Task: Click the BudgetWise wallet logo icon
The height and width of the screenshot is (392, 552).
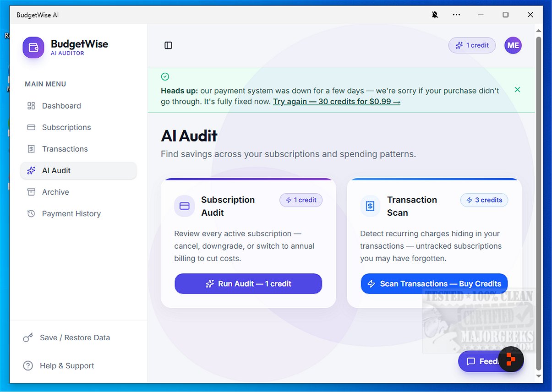Action: (x=33, y=48)
